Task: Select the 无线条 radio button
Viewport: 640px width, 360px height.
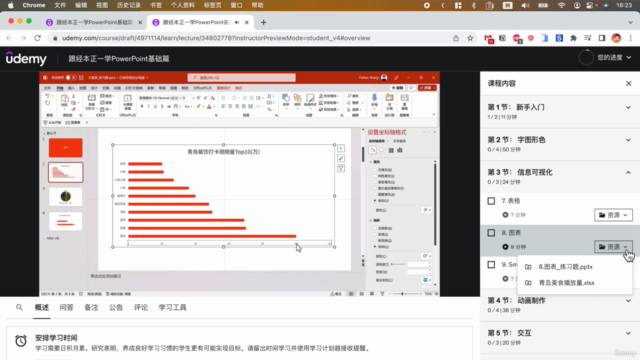Action: pyautogui.click(x=376, y=229)
